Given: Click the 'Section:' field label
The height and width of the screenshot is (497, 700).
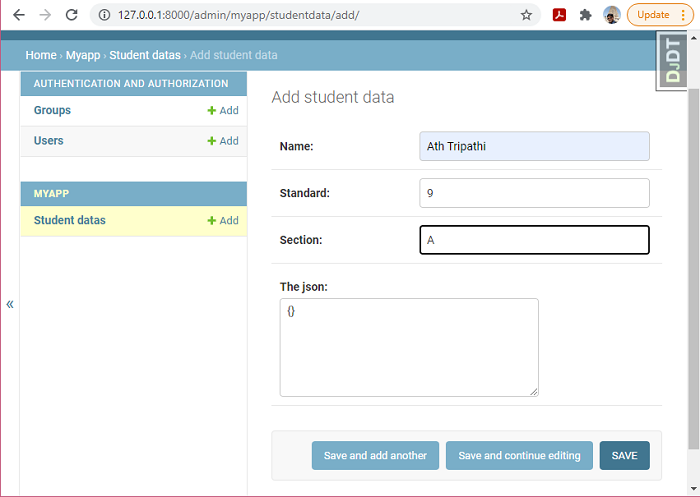Looking at the screenshot, I should [301, 240].
